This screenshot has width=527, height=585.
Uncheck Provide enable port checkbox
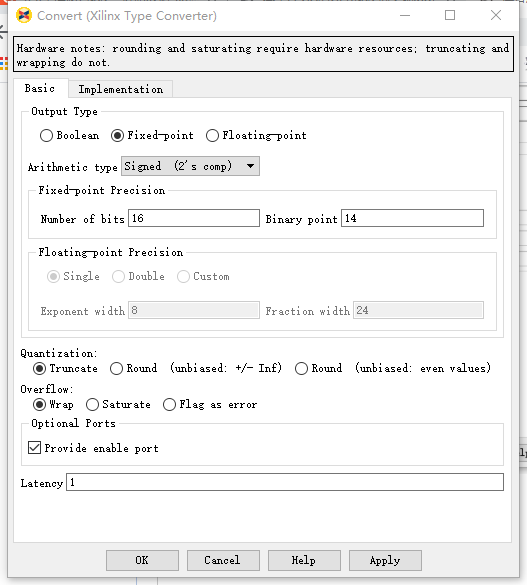35,447
